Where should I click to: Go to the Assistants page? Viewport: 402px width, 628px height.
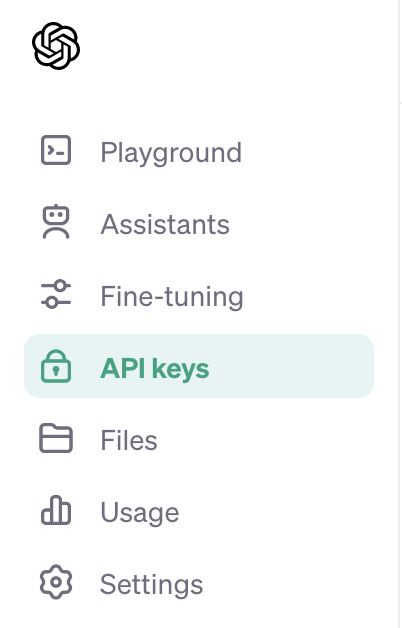click(x=165, y=224)
